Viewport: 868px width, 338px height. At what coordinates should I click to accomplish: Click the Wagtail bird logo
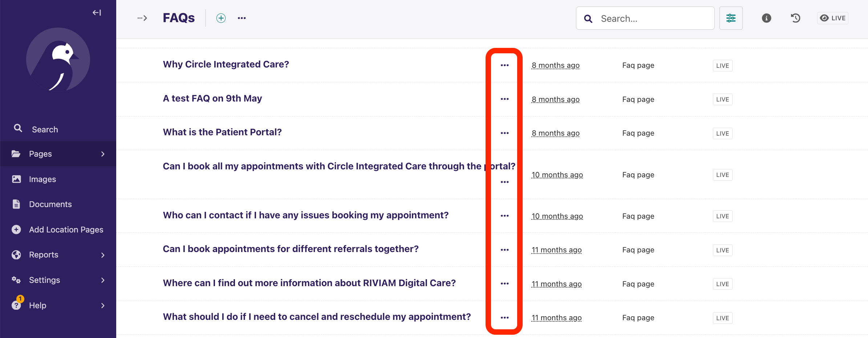(x=58, y=59)
